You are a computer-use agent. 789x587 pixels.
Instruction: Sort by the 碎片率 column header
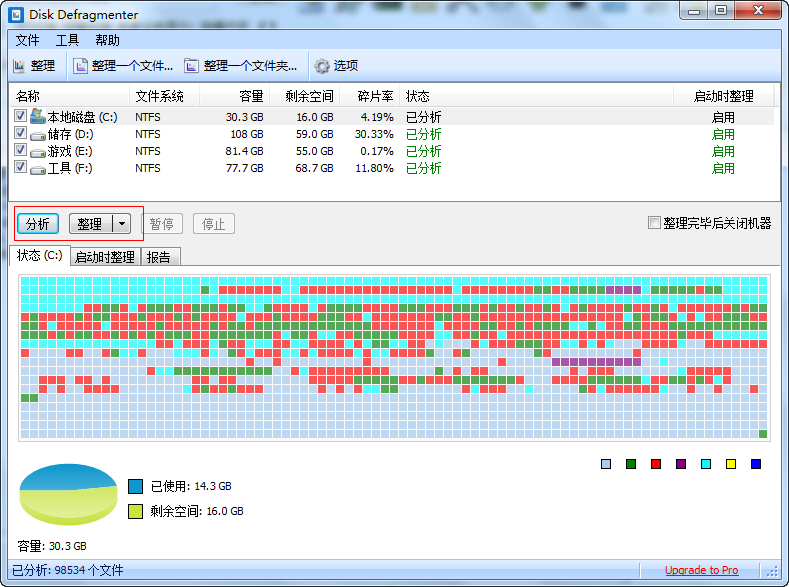click(370, 96)
